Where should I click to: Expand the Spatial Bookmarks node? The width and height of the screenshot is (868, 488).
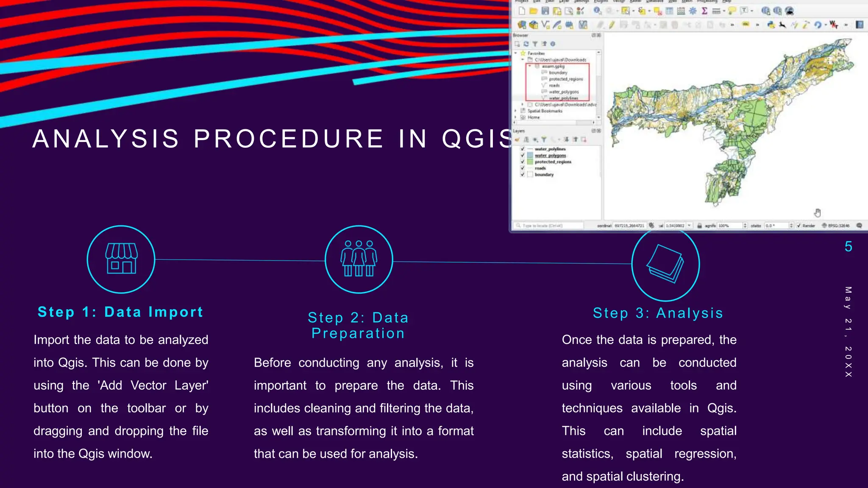tap(516, 111)
